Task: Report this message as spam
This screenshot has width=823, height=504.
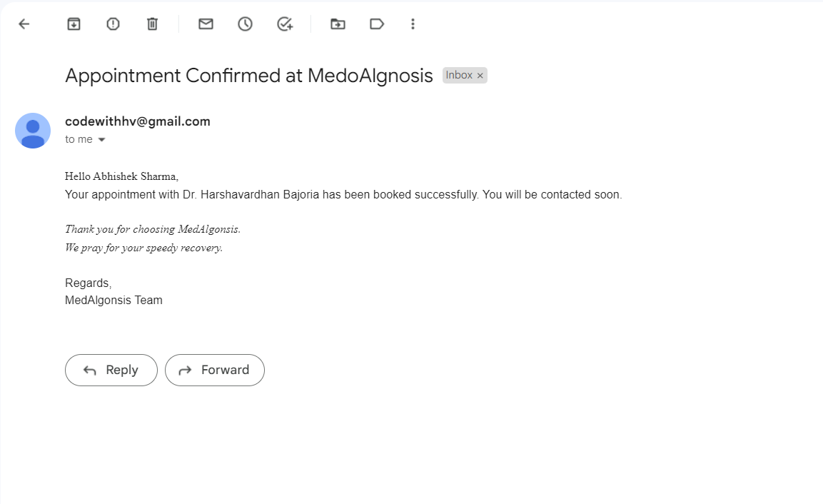Action: (113, 24)
